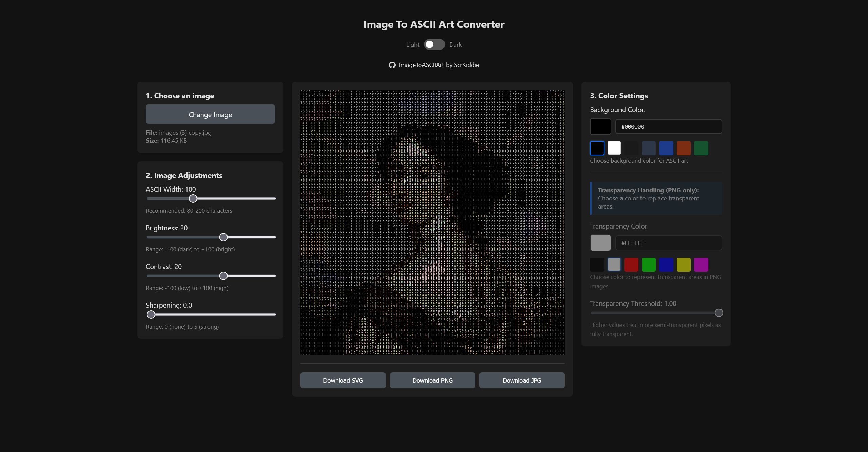Select the red transparency color preset

[x=631, y=264]
